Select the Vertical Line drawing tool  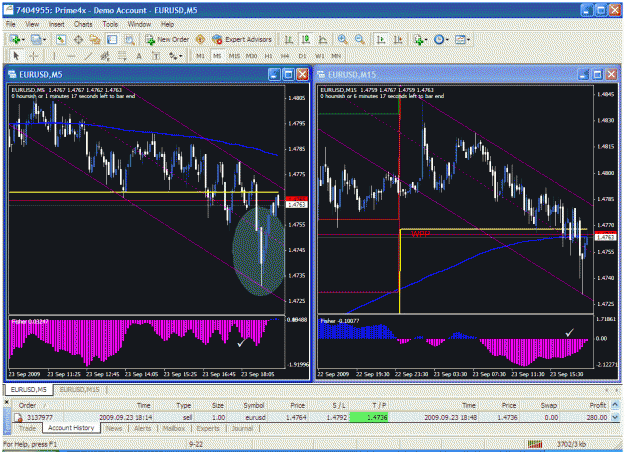pyautogui.click(x=54, y=56)
